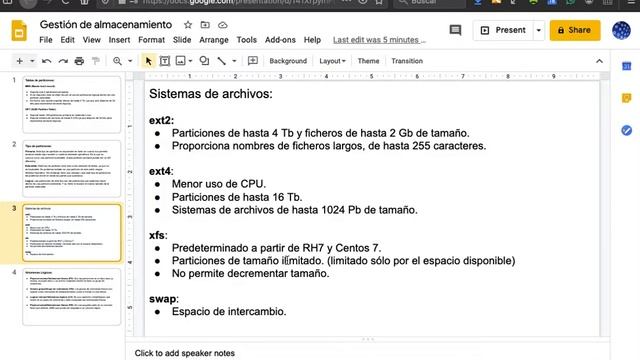Click the Present button
This screenshot has height=360, width=640.
[503, 30]
